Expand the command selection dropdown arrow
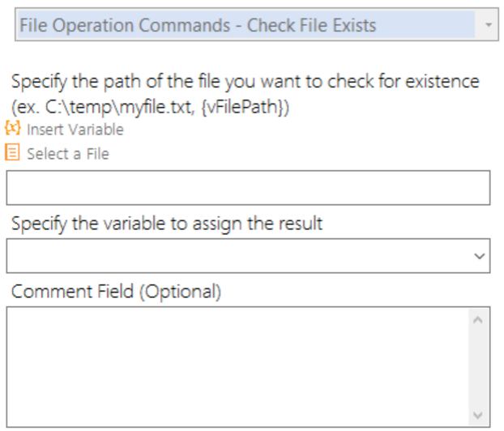 click(489, 25)
